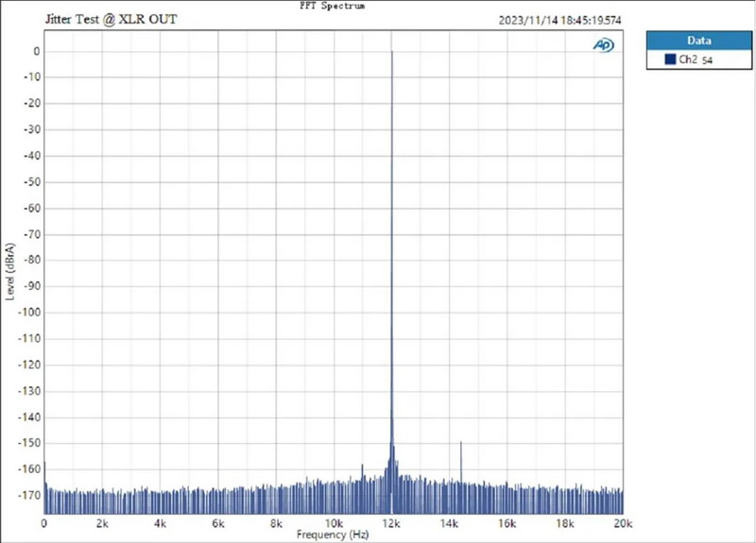The image size is (756, 543).
Task: Click the 0 tick label on frequency axis
Action: (x=44, y=523)
